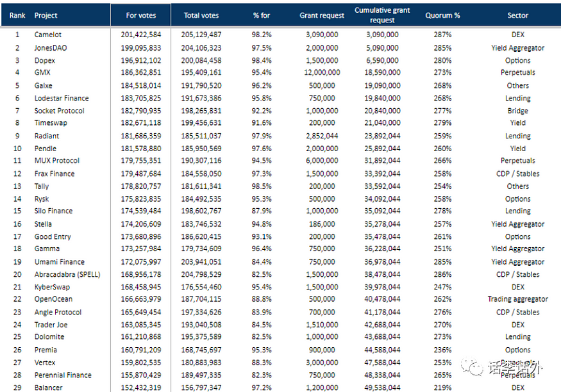
Task: Click the Rank column header
Action: [17, 15]
